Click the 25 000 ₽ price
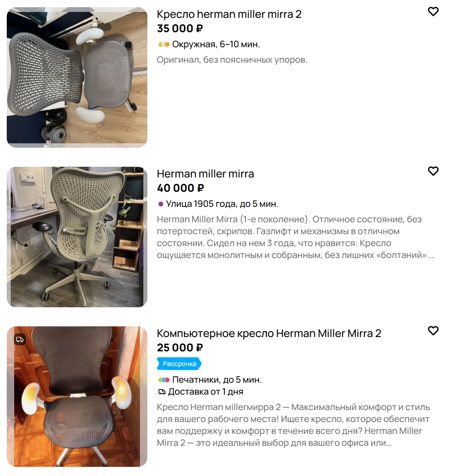450x476 pixels. pyautogui.click(x=180, y=348)
